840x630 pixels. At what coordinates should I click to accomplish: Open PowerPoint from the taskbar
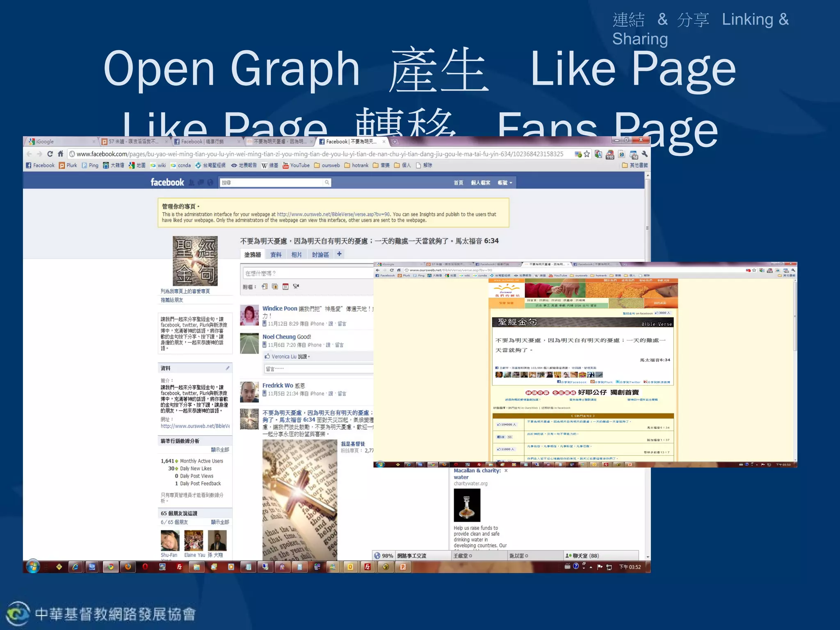[403, 567]
